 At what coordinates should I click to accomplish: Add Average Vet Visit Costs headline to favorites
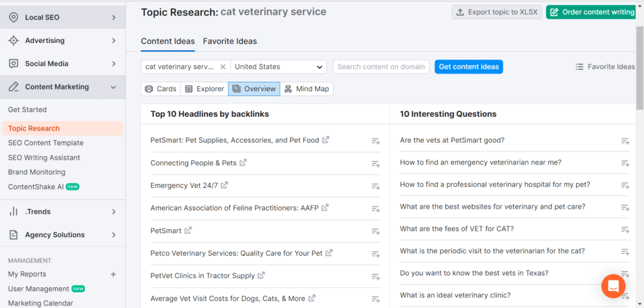(376, 299)
